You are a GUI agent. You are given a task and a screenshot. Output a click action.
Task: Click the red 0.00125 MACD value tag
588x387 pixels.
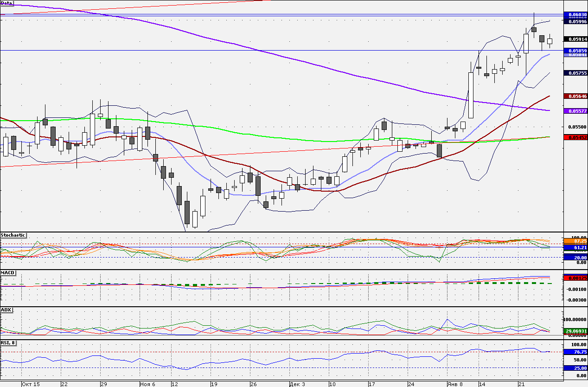coord(575,277)
